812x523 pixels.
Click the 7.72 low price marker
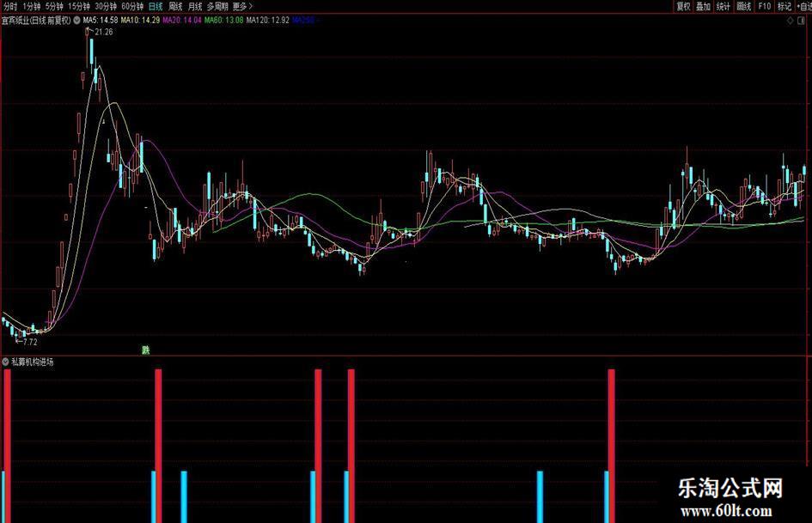[30, 342]
